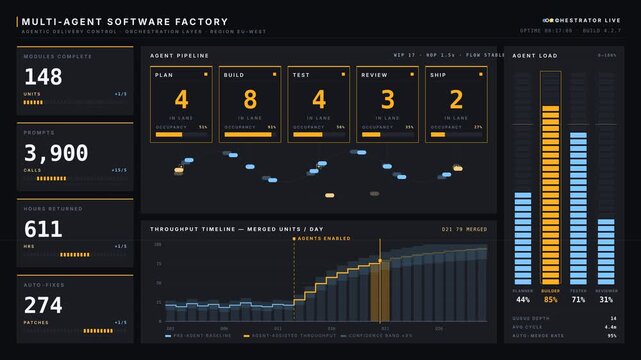Click the status square in the SHIP card
This screenshot has width=641, height=360.
(x=481, y=74)
